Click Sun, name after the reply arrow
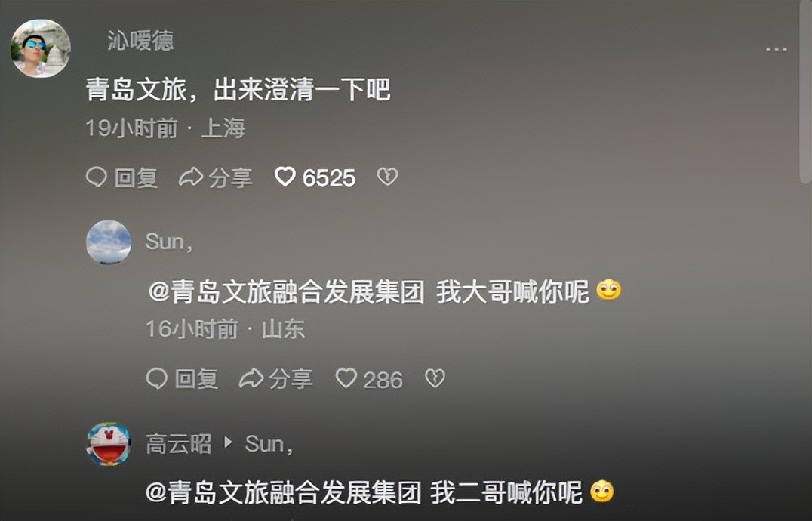The image size is (812, 521). [269, 444]
